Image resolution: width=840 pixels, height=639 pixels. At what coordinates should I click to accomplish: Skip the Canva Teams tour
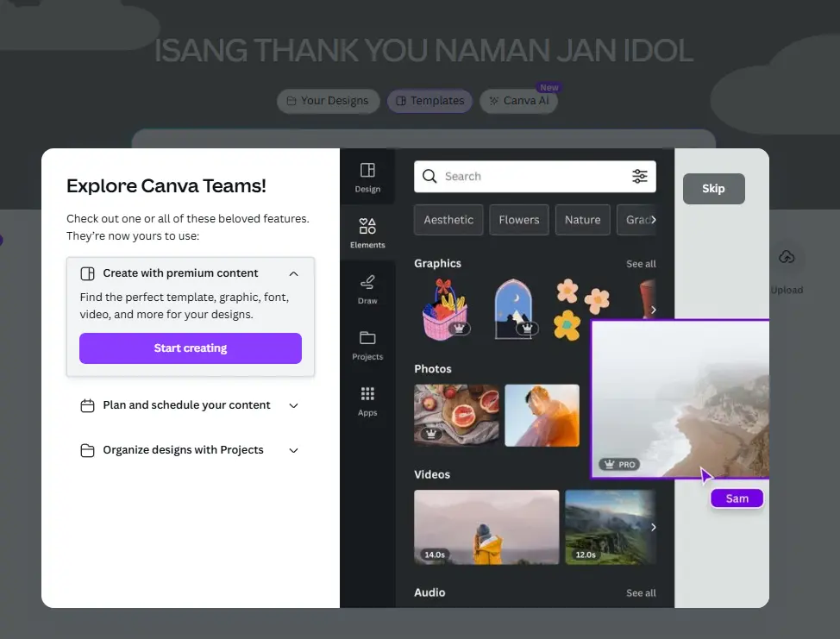pos(713,189)
